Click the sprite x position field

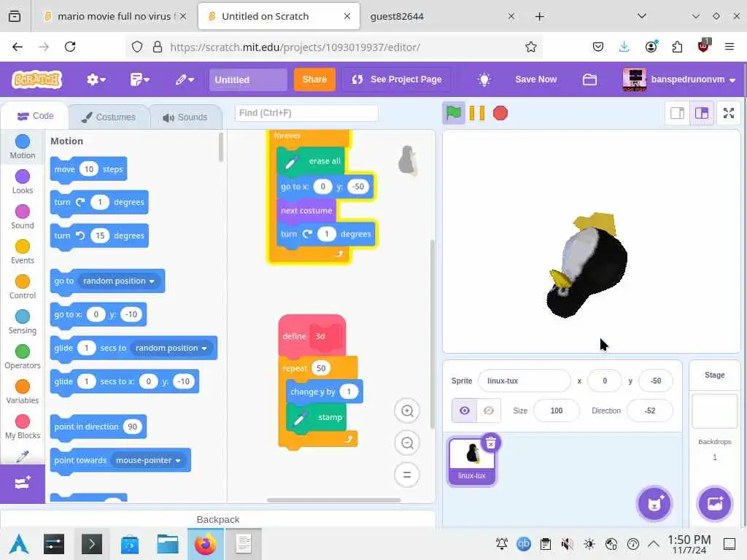pos(605,381)
